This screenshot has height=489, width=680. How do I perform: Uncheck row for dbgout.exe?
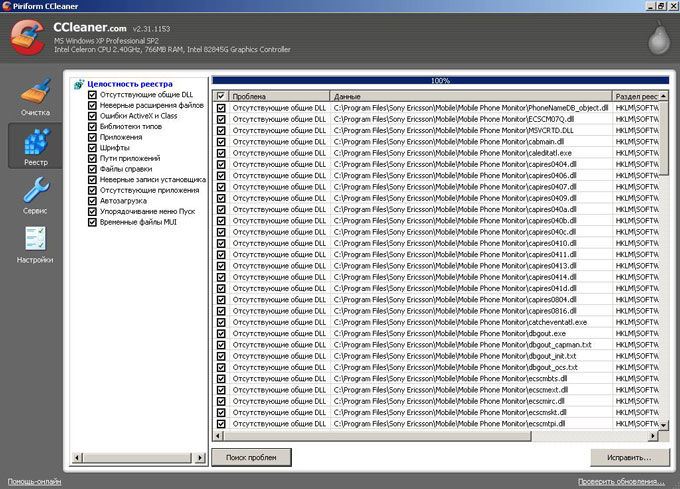click(221, 333)
